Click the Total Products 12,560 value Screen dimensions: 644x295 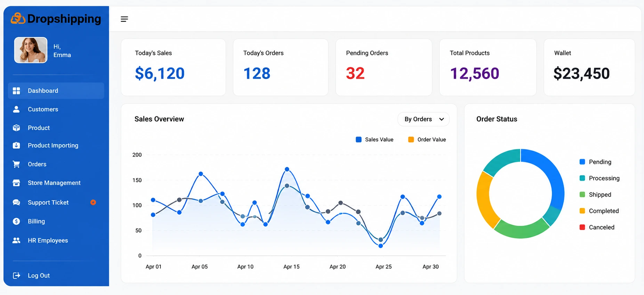click(474, 73)
